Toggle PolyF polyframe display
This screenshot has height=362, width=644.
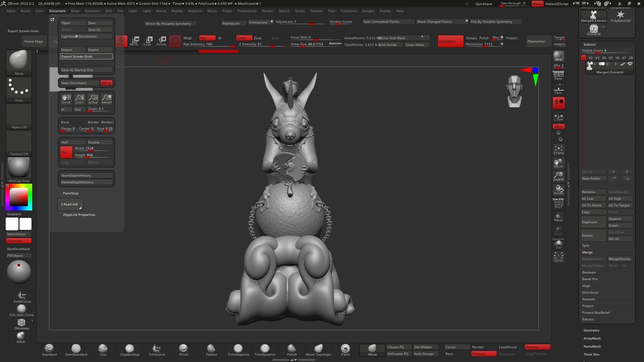(558, 203)
